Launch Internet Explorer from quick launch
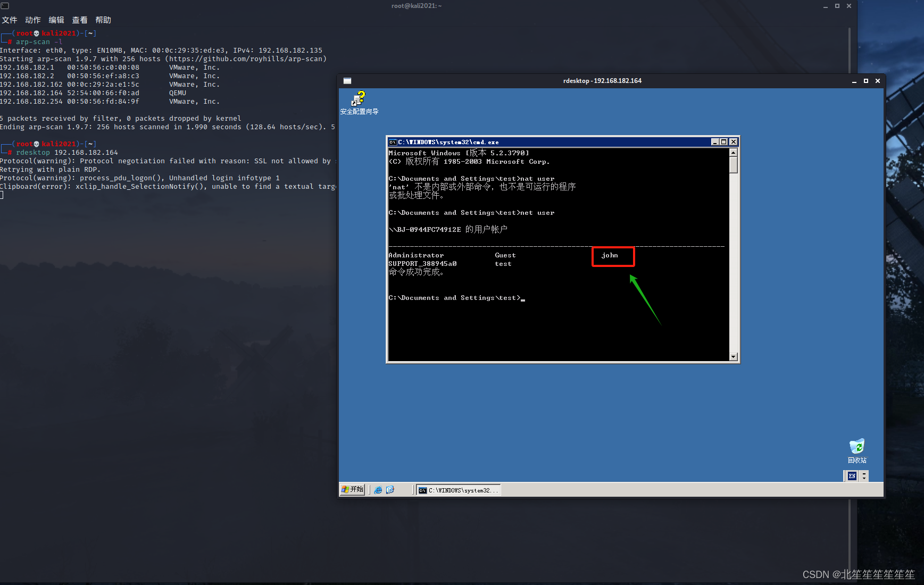The height and width of the screenshot is (585, 924). point(378,490)
